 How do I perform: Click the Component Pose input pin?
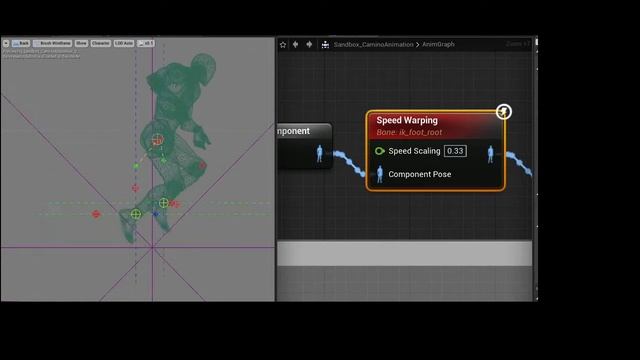(x=380, y=174)
